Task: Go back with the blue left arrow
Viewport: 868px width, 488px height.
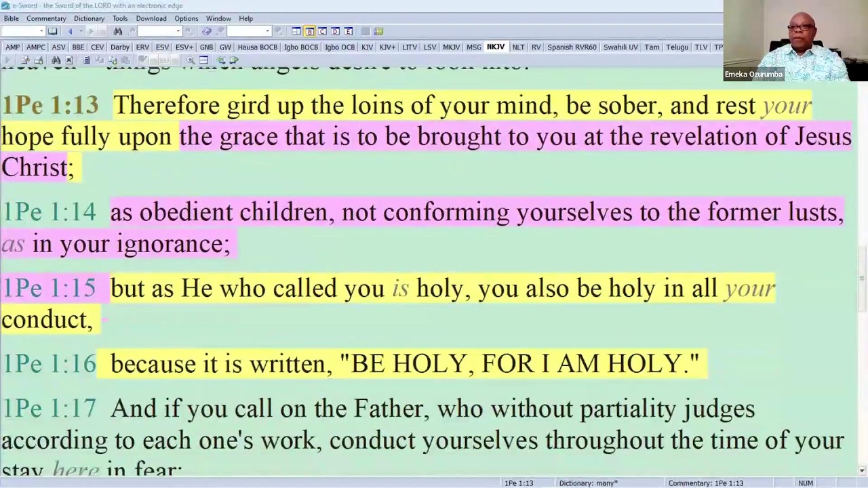Action: click(70, 31)
